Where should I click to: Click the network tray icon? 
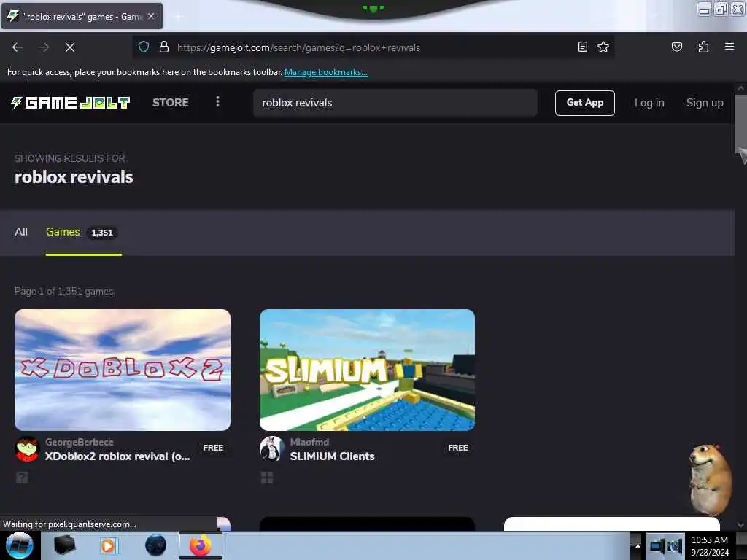click(x=657, y=546)
